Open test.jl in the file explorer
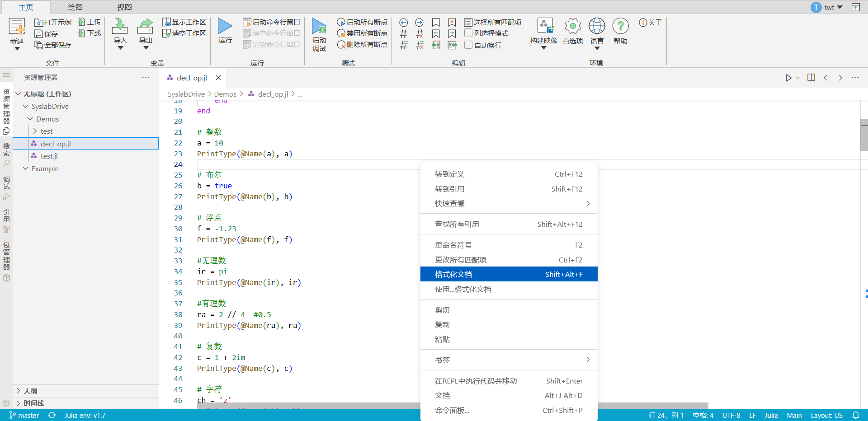The width and height of the screenshot is (868, 421). coord(49,156)
